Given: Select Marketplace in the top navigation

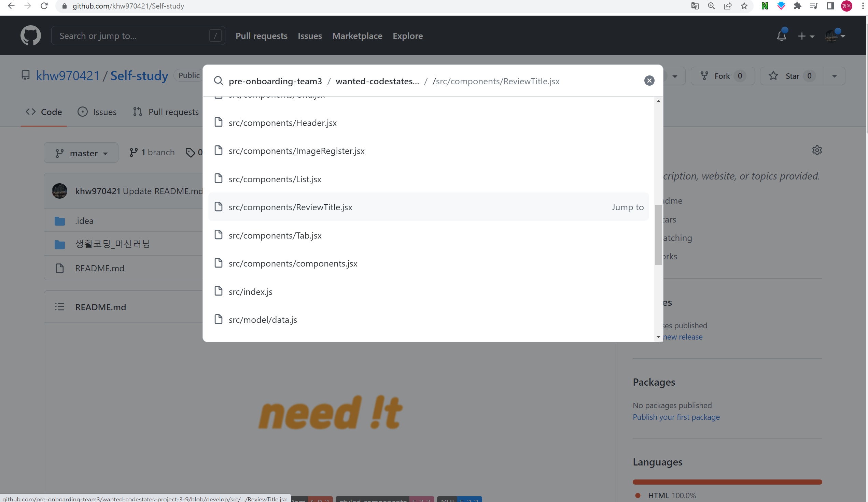Looking at the screenshot, I should tap(357, 36).
